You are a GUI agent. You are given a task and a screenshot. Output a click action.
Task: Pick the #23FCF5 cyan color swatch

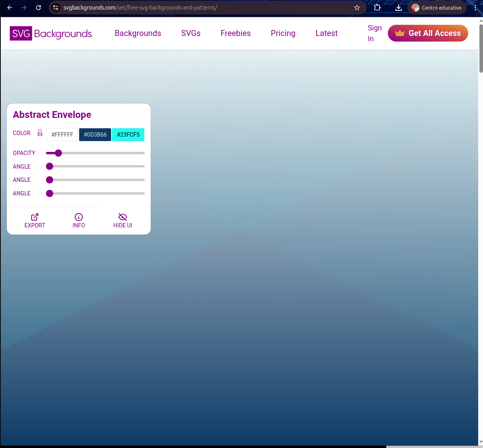coord(128,135)
